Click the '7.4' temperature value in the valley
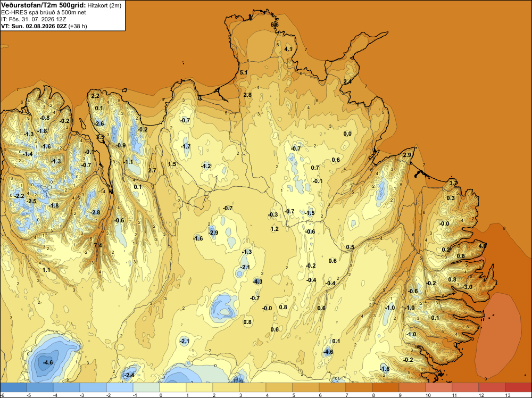Screen dimensions: 532x398 tap(98, 245)
